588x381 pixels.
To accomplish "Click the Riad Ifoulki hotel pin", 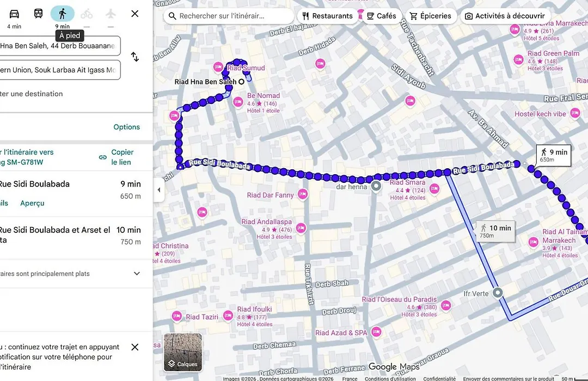I will point(228,315).
